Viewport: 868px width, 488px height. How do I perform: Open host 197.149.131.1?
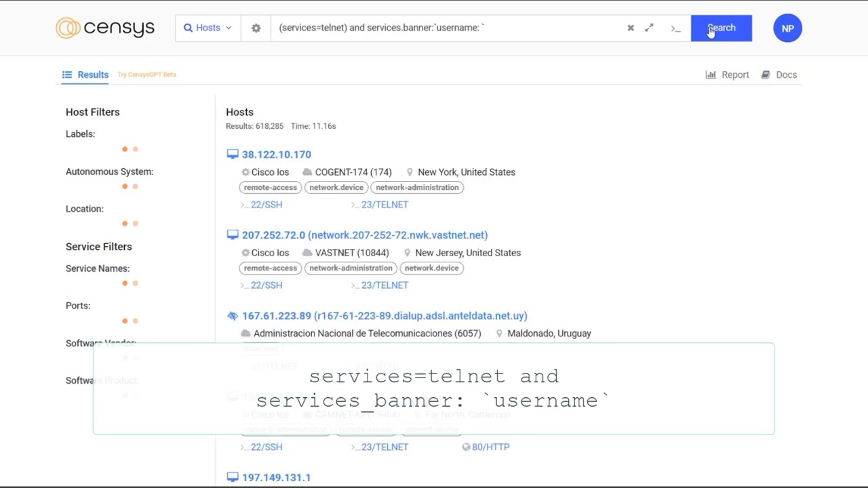pos(276,478)
